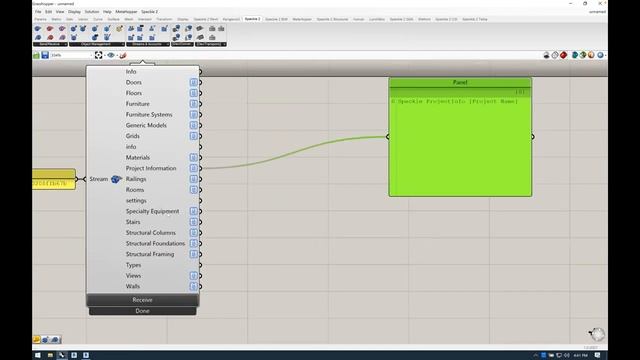The height and width of the screenshot is (360, 640).
Task: Click the red shaded preview icon
Action: (564, 55)
